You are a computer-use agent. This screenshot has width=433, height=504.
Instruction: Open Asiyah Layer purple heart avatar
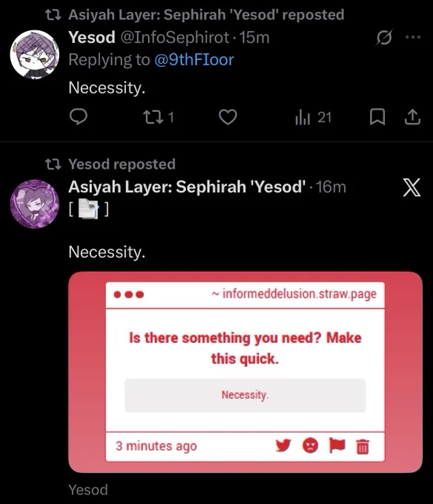point(34,204)
